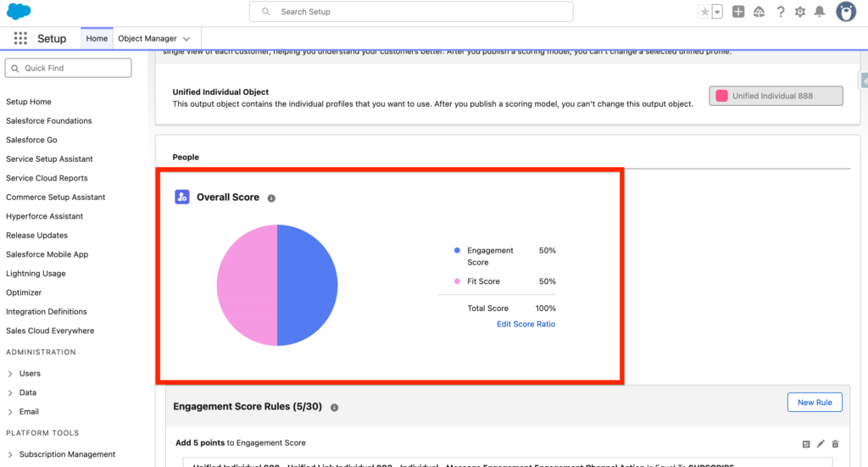Select the Object Manager tab

(147, 39)
